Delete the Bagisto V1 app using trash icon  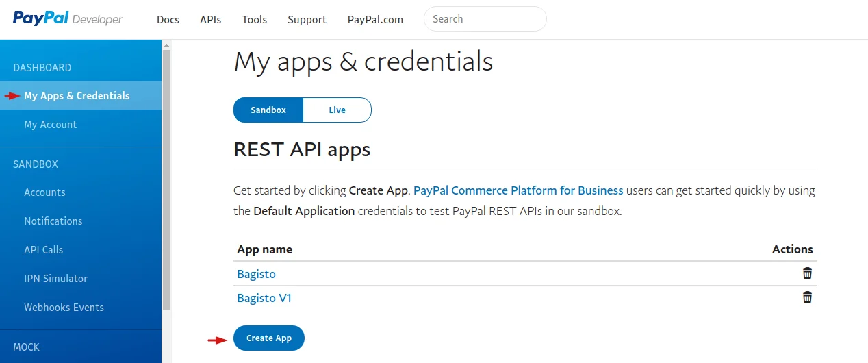pyautogui.click(x=807, y=297)
